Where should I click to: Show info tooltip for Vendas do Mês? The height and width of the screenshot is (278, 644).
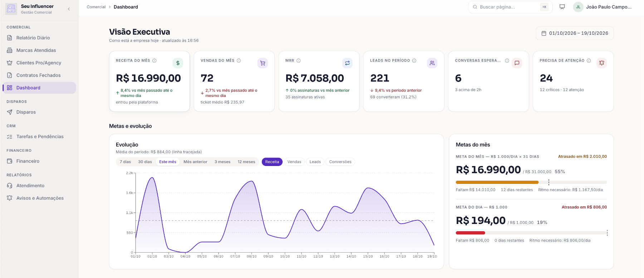(239, 60)
